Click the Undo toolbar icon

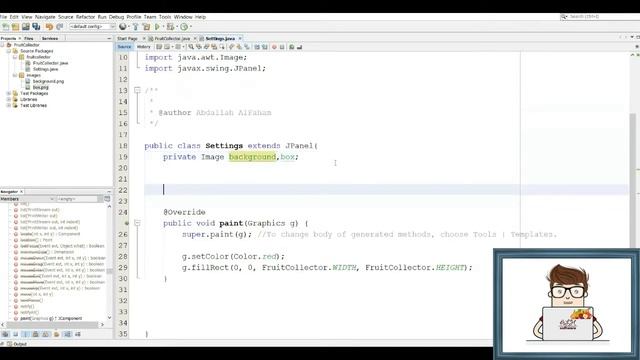(49, 27)
